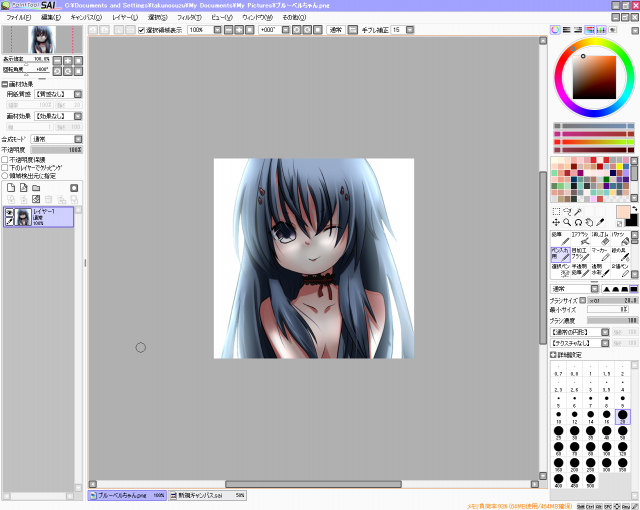Screen dimensions: 640x510
Task: Click navigator rotate counterclockwise button
Action: 57,71
